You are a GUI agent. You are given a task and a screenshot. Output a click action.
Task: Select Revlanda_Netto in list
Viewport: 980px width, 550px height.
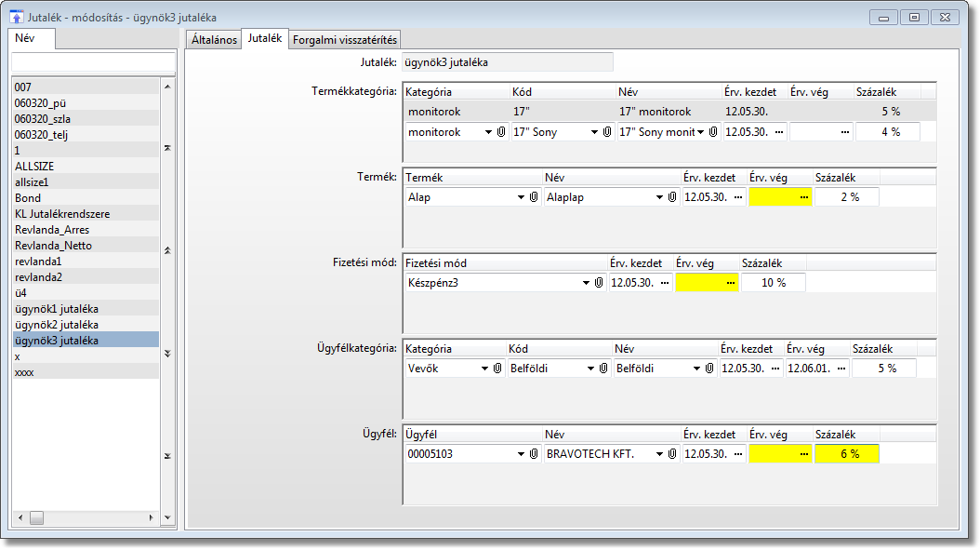(x=86, y=246)
